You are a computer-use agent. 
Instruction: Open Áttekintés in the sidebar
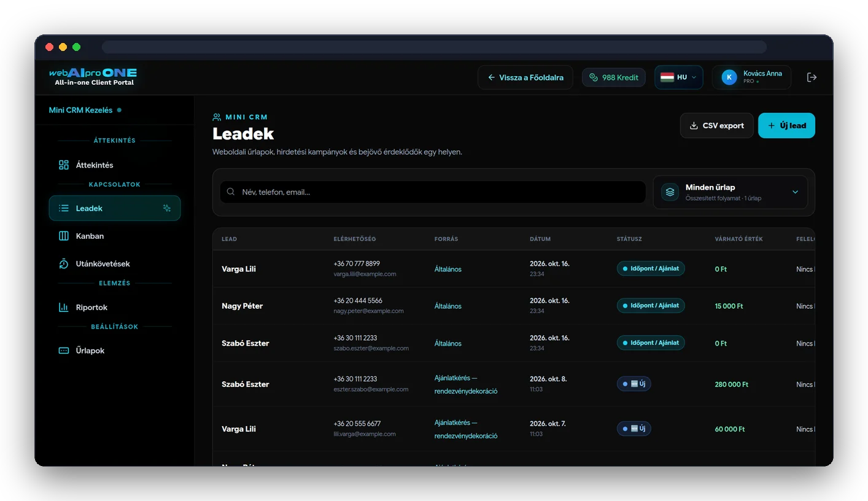(115, 165)
